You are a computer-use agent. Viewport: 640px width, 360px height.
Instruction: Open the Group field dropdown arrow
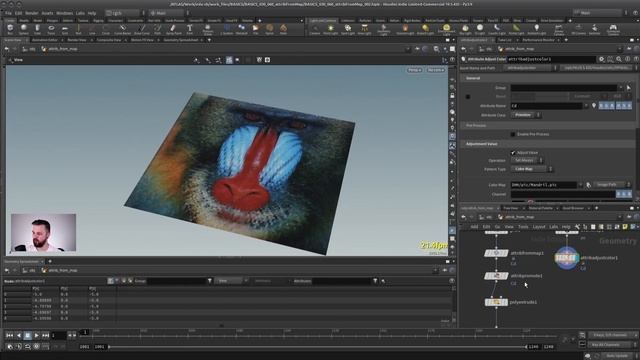click(621, 87)
